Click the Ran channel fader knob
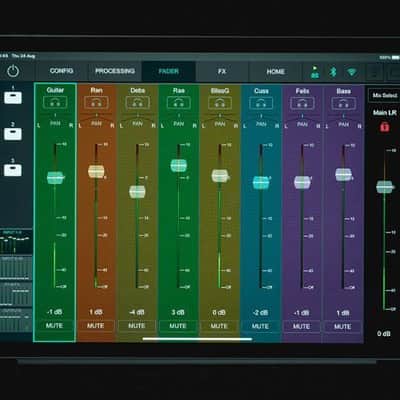The image size is (400, 400). click(96, 171)
